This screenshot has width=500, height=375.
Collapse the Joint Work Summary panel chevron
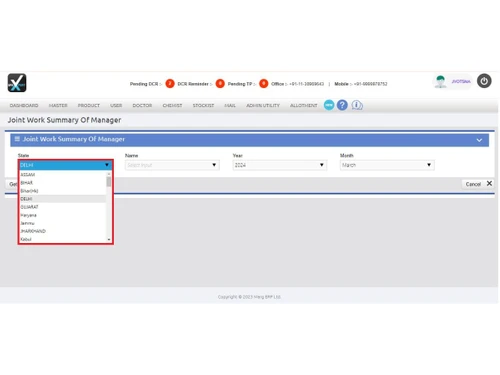[479, 140]
